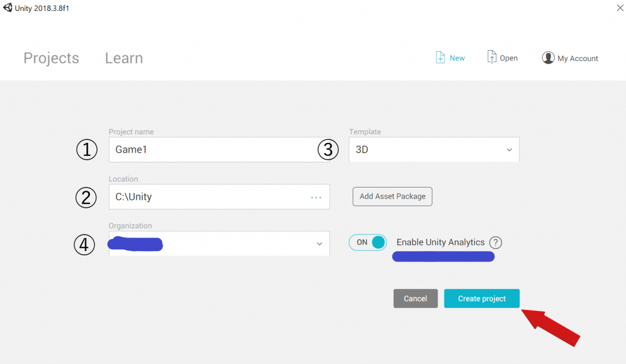Switch to the Learn tab
The height and width of the screenshot is (364, 626).
pyautogui.click(x=123, y=58)
